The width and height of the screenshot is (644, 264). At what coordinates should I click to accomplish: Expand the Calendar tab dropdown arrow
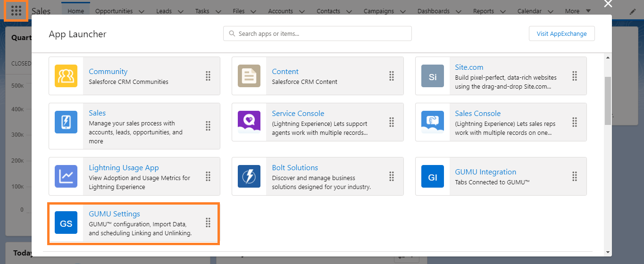pos(551,11)
